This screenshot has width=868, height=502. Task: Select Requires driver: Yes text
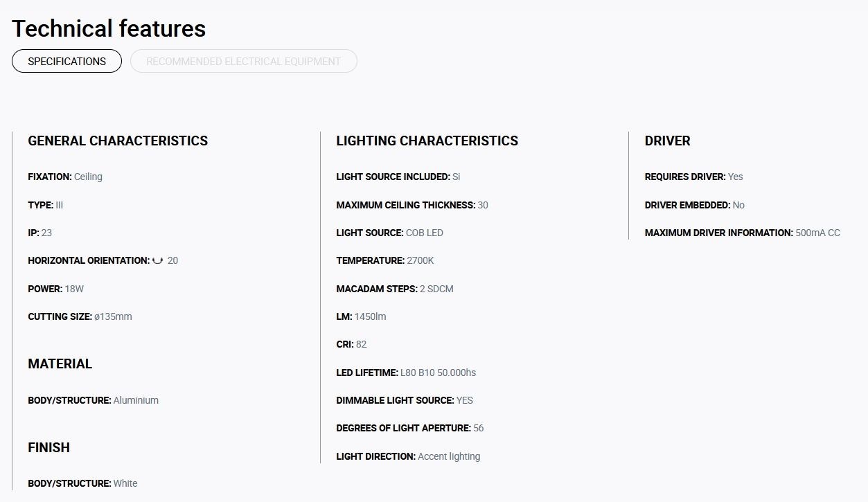[x=693, y=177]
